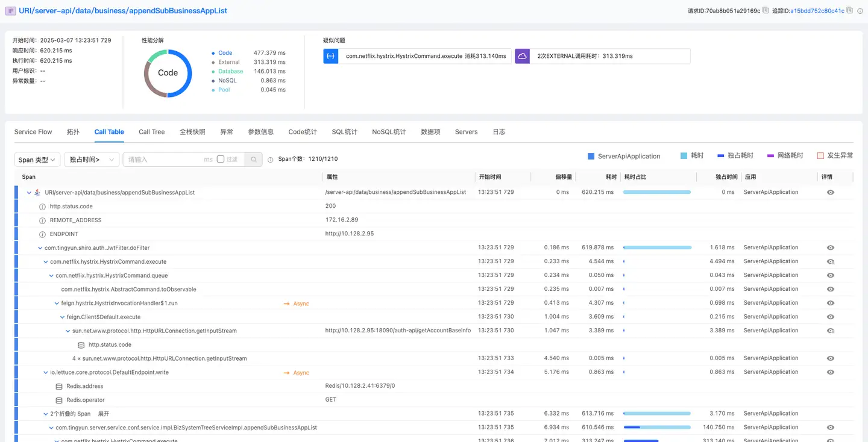Click the 追踪ID link a15bdd752c80c41c
The width and height of the screenshot is (868, 442).
[x=817, y=11]
